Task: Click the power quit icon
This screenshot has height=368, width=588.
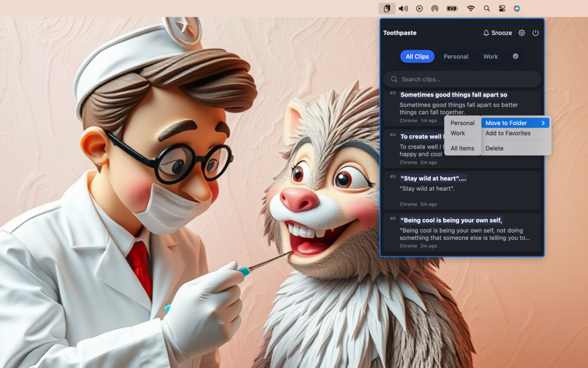Action: (535, 33)
